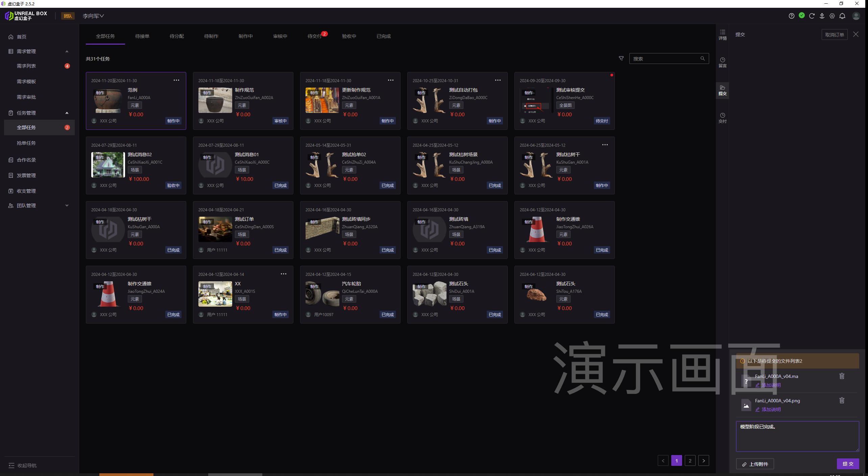Go to previous page arrow

tap(663, 460)
